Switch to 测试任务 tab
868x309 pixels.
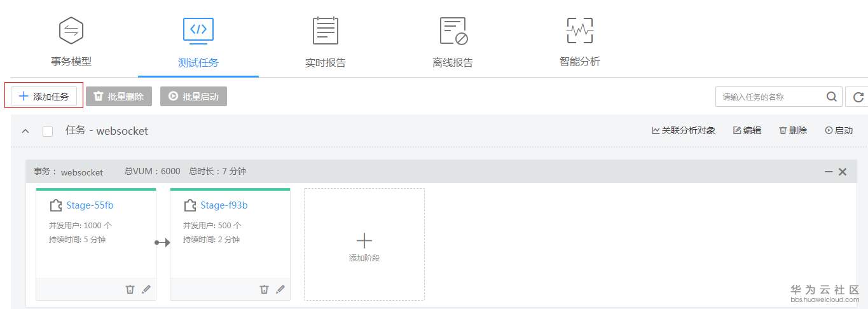pos(198,62)
